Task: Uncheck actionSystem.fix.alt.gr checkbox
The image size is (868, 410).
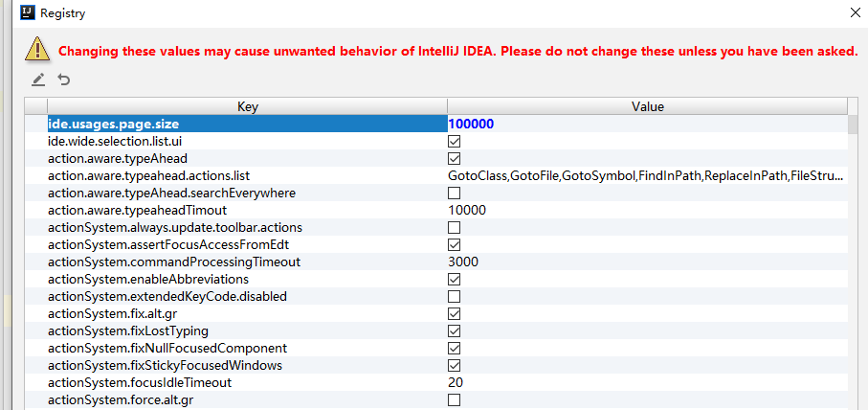Action: pos(454,313)
